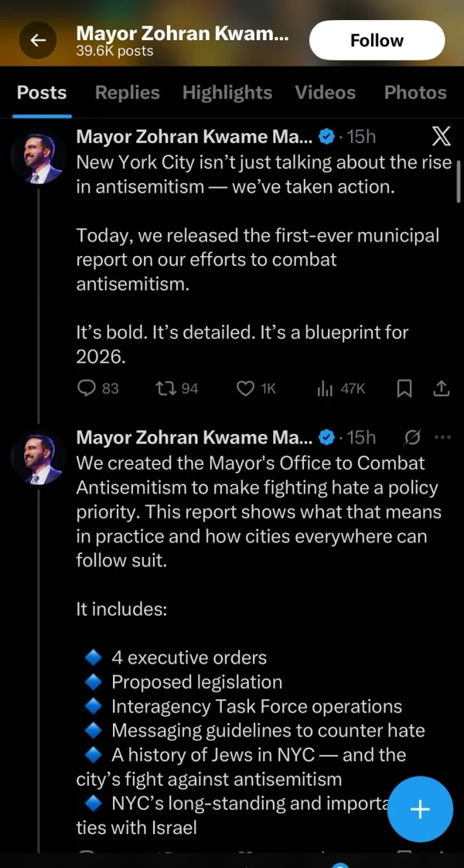The image size is (464, 868).
Task: Open three-dot menu on second post
Action: point(442,438)
